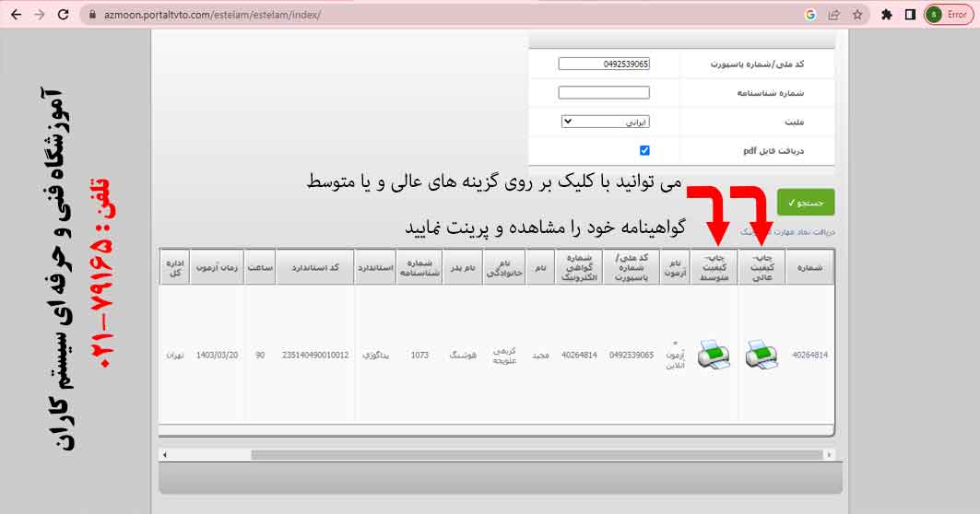
Task: View site info lock icon
Action: 91,15
